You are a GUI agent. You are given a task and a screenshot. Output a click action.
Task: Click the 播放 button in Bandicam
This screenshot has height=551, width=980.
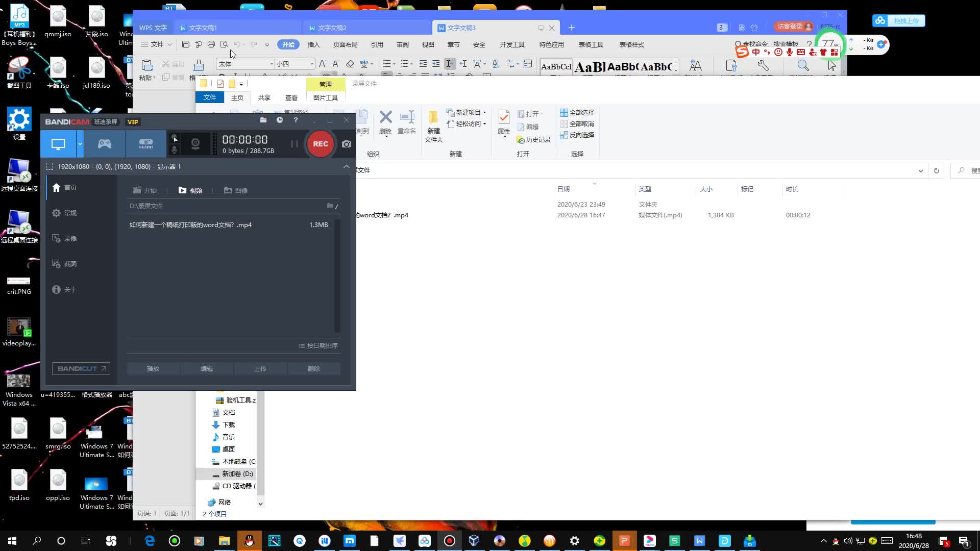click(x=153, y=368)
